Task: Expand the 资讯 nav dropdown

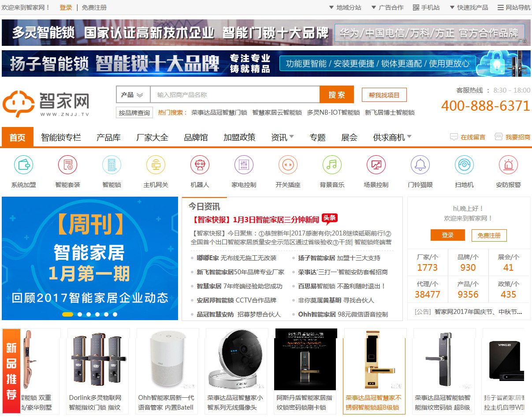Action: 283,137
